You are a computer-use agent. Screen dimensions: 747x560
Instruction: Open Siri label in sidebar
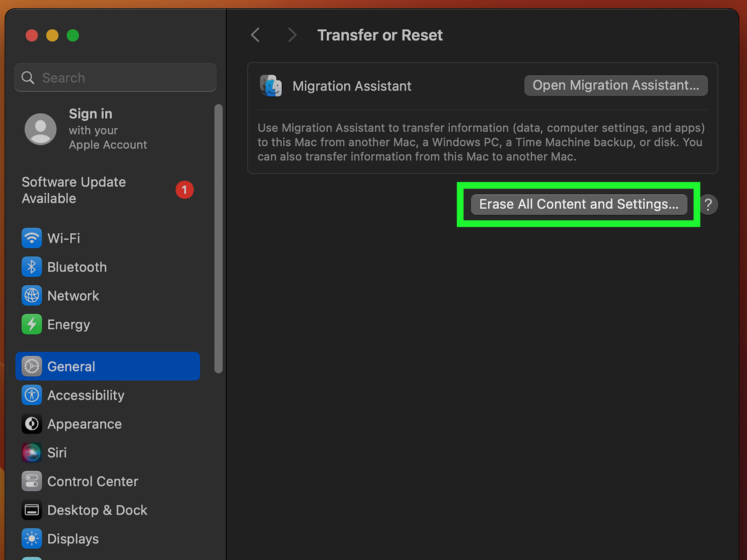[x=57, y=453]
